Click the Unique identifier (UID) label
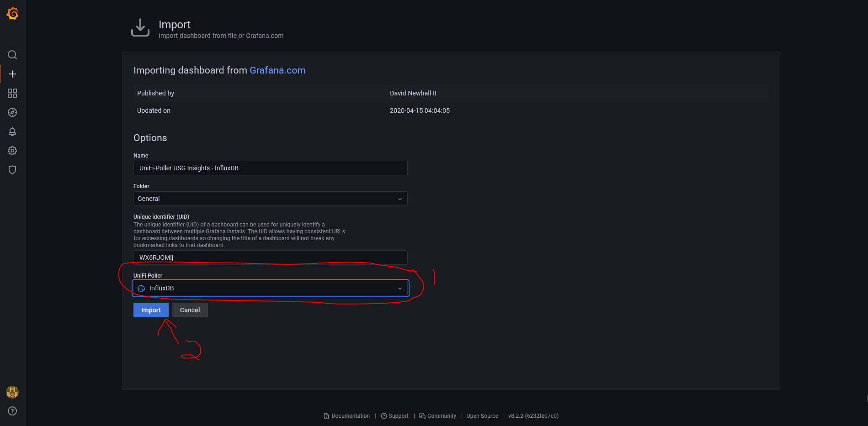This screenshot has width=868, height=426. 161,217
